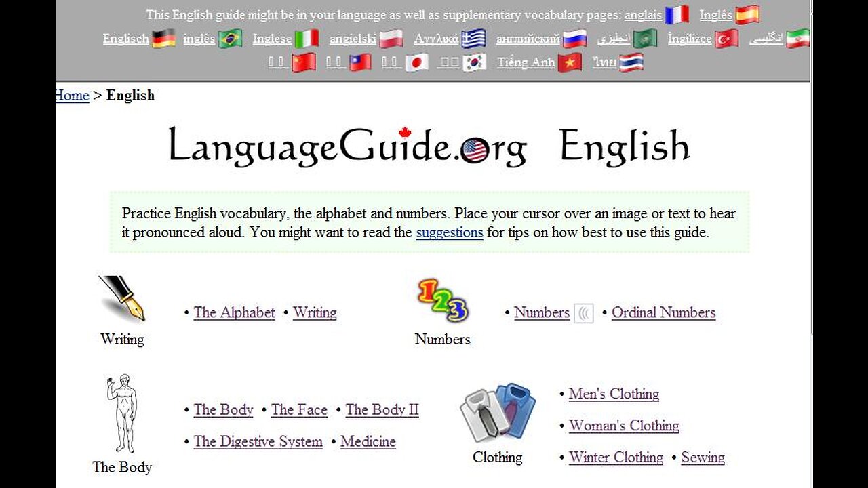868x488 pixels.
Task: Choose the Vietnamese flag icon
Action: point(570,62)
